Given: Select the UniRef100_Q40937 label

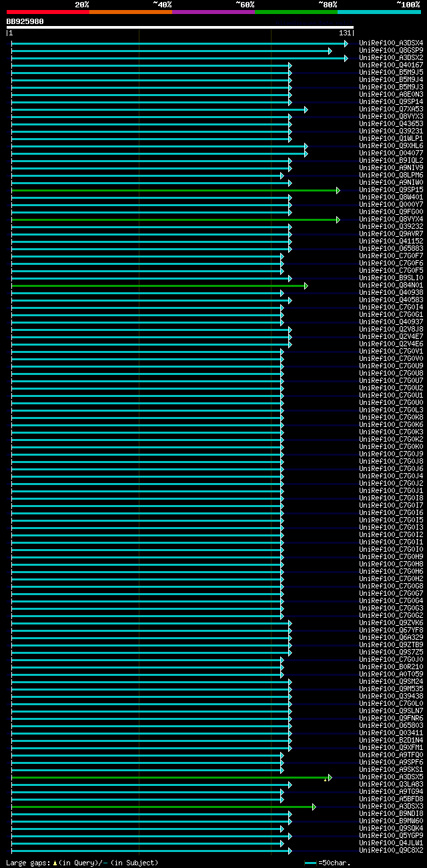Looking at the screenshot, I should (x=391, y=322).
